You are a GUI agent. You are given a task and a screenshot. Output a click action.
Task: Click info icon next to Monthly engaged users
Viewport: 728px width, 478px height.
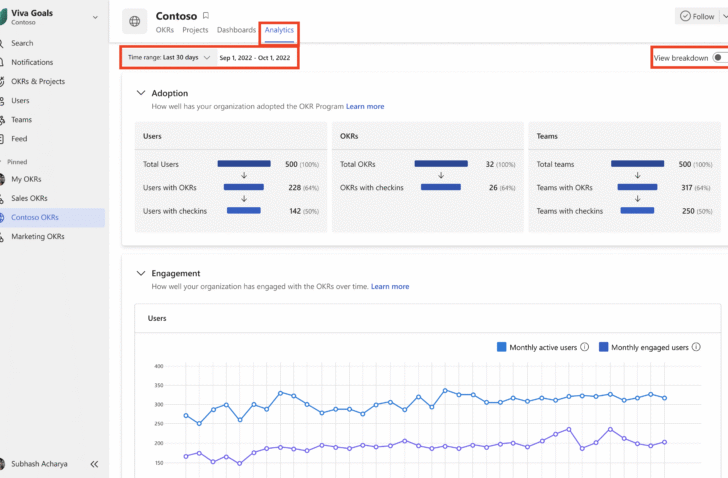(x=696, y=347)
